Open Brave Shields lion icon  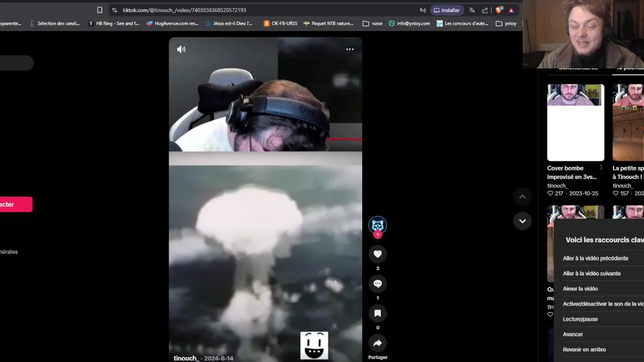[x=499, y=10]
